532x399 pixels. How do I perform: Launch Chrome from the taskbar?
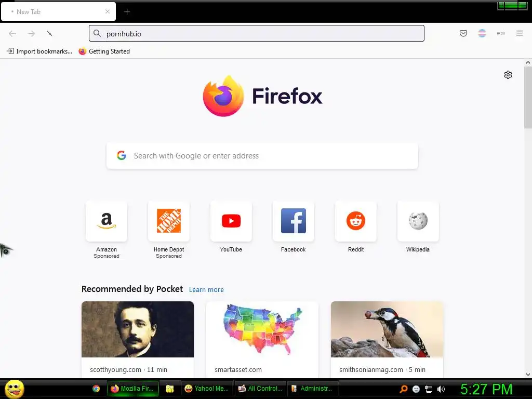(x=96, y=389)
